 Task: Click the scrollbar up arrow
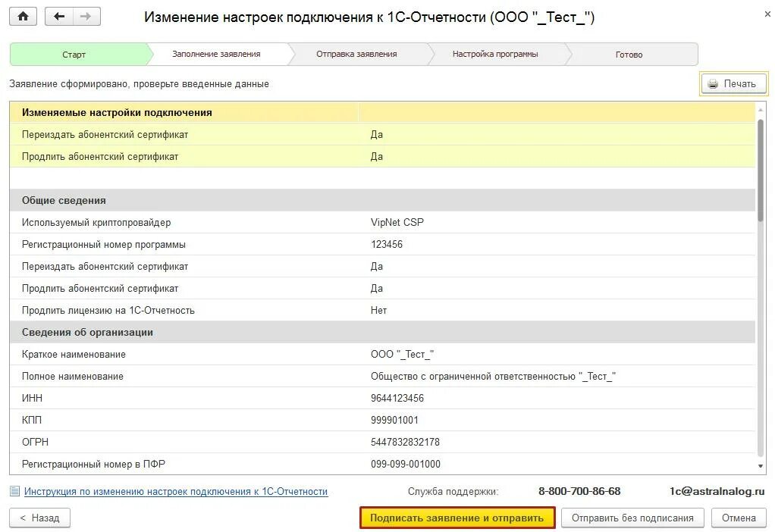point(761,110)
